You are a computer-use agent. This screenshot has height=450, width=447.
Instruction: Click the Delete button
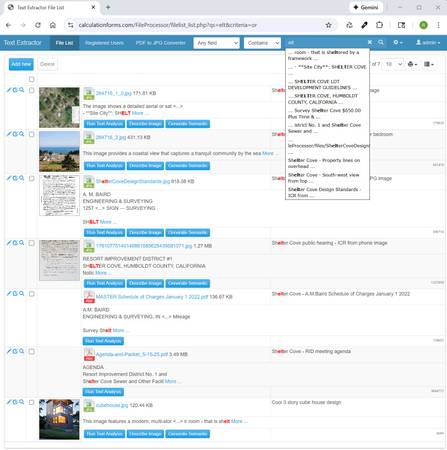click(47, 64)
